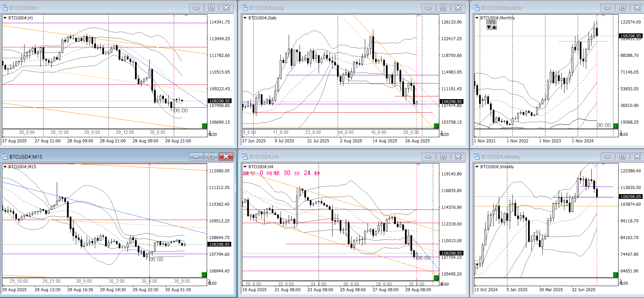Click the 108298.95 price label on Daily chart
Image resolution: width=644 pixels, height=298 pixels.
[451, 101]
